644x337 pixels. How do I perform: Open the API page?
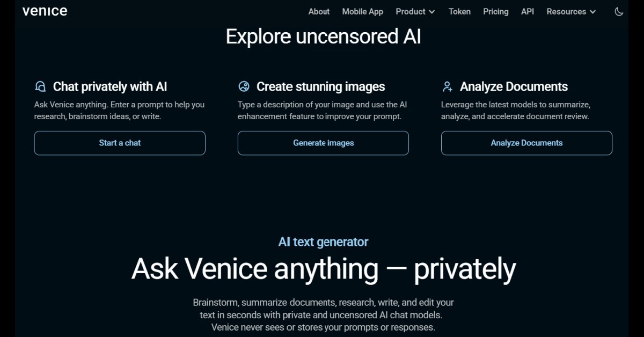tap(528, 11)
